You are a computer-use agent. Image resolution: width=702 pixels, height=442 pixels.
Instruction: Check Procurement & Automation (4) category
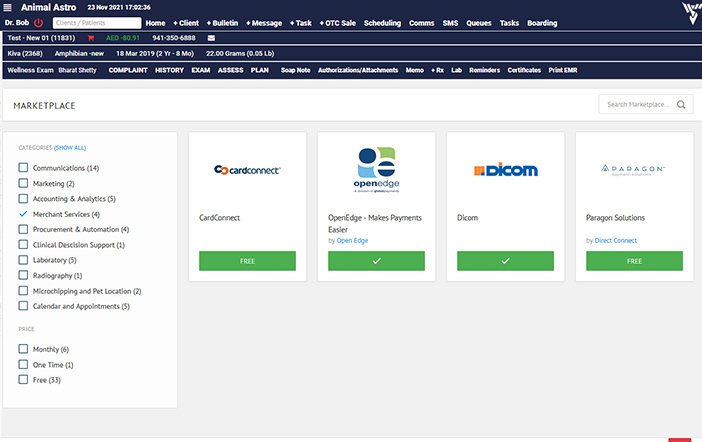pyautogui.click(x=23, y=229)
